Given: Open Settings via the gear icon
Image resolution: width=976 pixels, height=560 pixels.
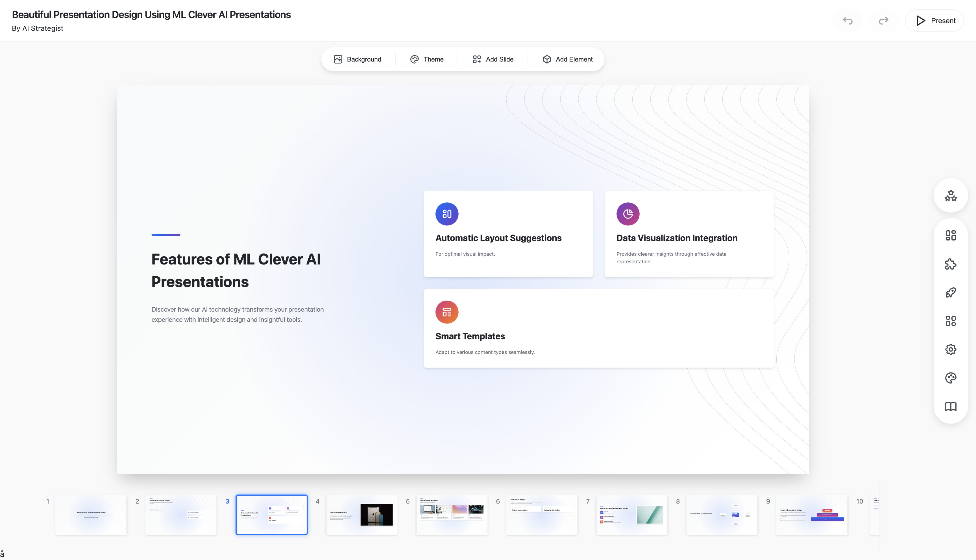Looking at the screenshot, I should tap(951, 349).
